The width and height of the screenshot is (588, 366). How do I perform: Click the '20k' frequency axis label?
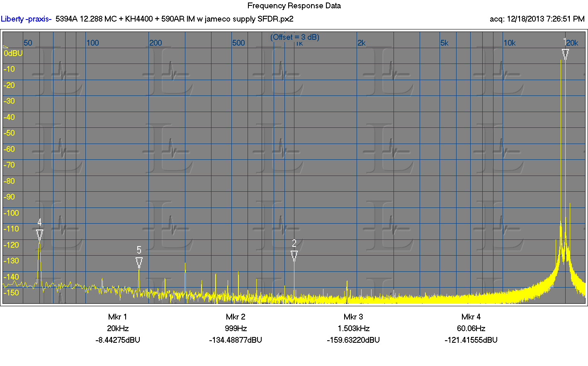coord(572,43)
